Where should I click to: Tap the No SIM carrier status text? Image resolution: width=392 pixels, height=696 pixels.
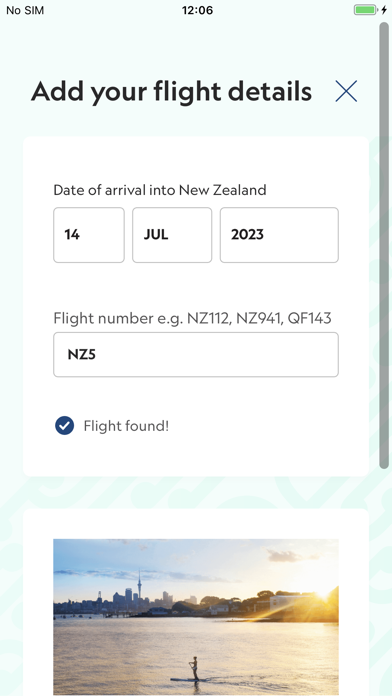[25, 10]
